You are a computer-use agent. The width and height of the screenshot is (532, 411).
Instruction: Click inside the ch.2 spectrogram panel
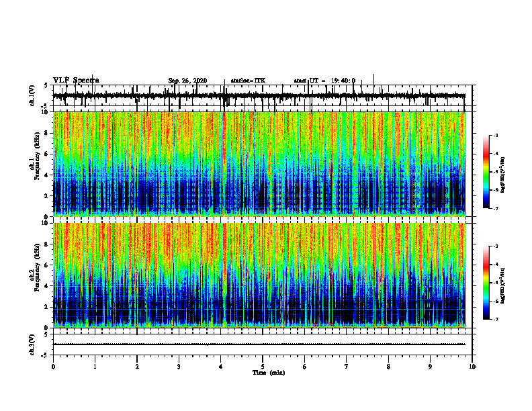(259, 275)
